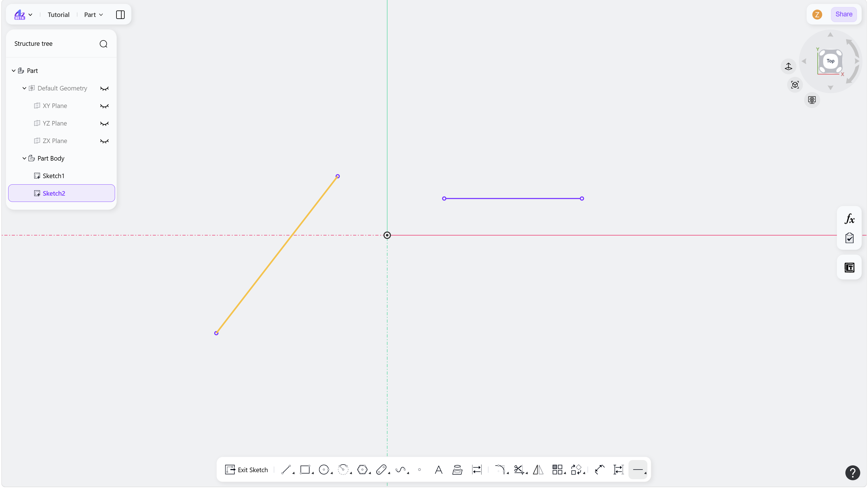Rotate view down with cube arrow
Viewport: 868px width, 488px height.
tap(830, 88)
